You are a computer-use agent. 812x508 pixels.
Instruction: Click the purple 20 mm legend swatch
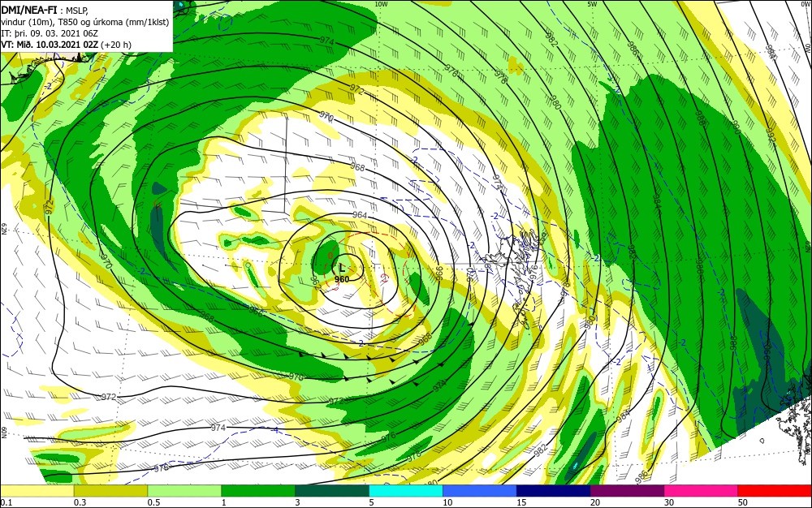(x=627, y=491)
